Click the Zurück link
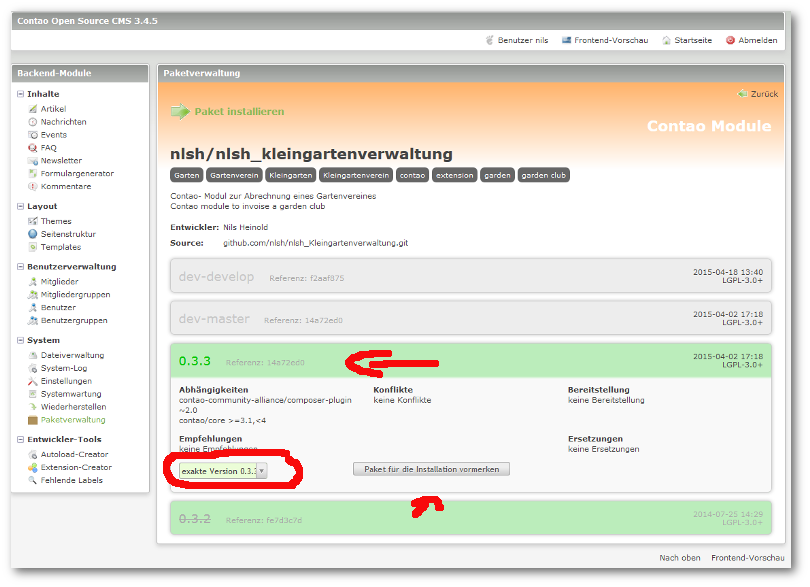 (764, 94)
